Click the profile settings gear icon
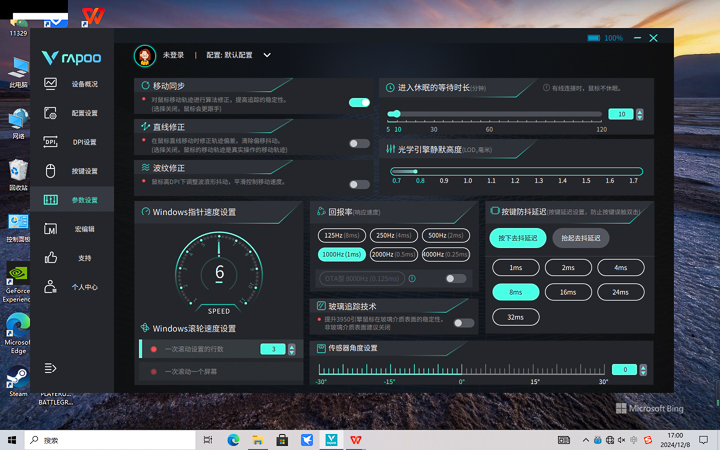 coord(51,113)
